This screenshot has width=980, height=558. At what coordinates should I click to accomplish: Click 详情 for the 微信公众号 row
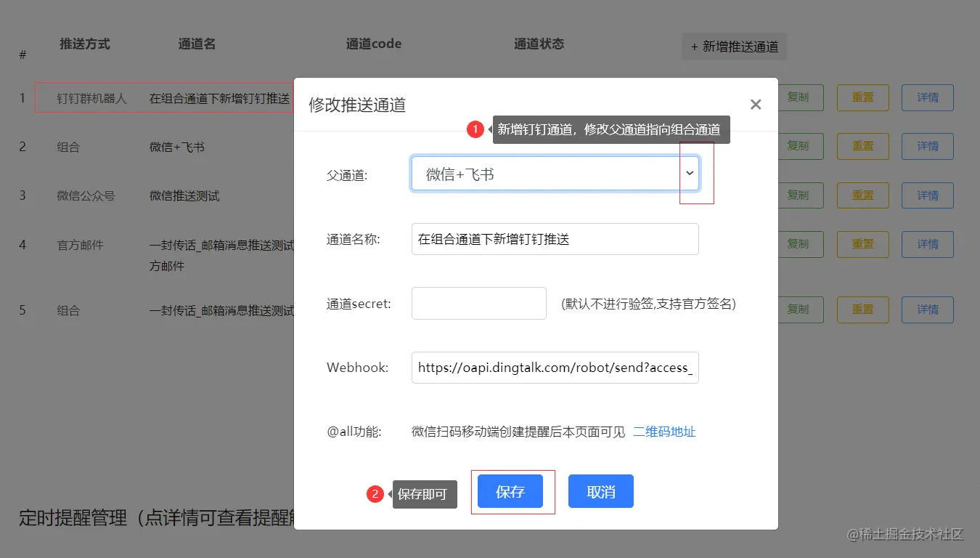927,195
